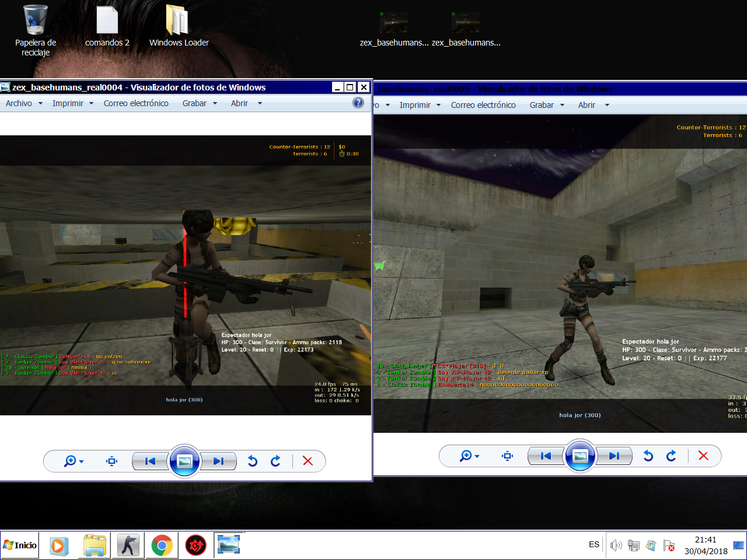The width and height of the screenshot is (747, 560).
Task: Open red circular app in taskbar
Action: [196, 545]
